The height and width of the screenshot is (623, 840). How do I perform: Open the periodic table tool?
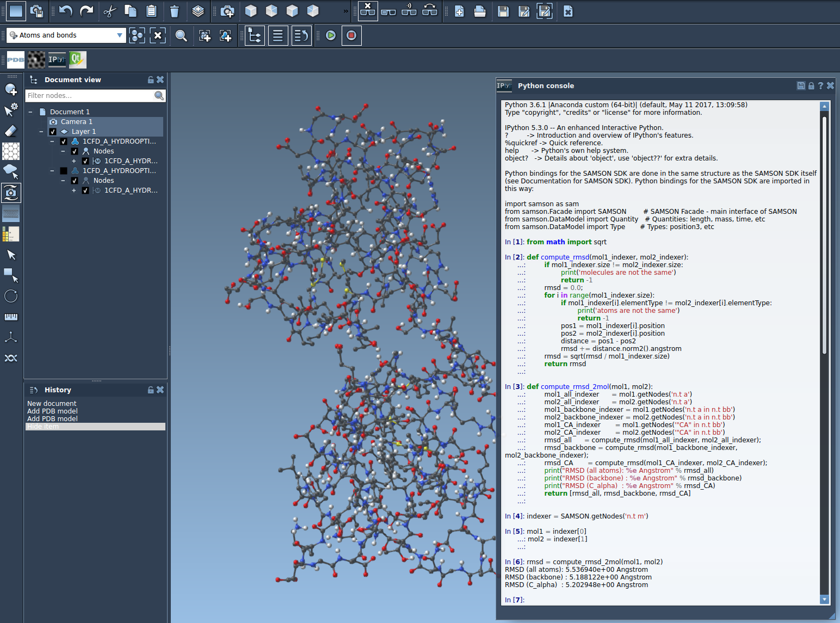coord(11,234)
